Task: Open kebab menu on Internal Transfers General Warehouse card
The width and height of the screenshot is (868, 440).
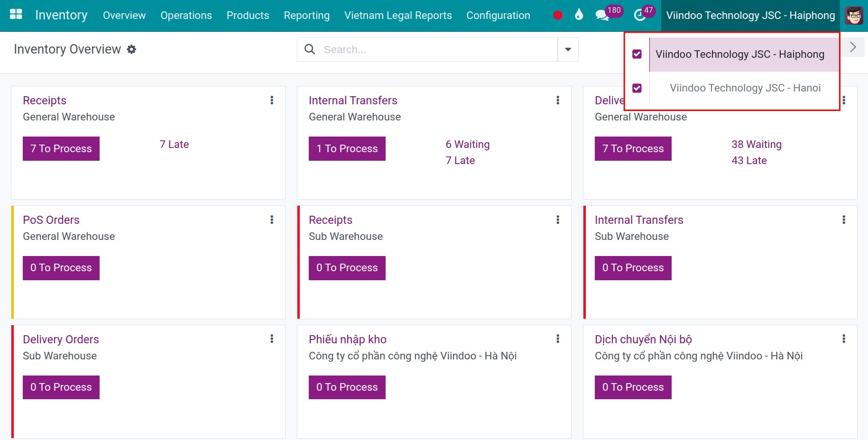Action: point(558,100)
